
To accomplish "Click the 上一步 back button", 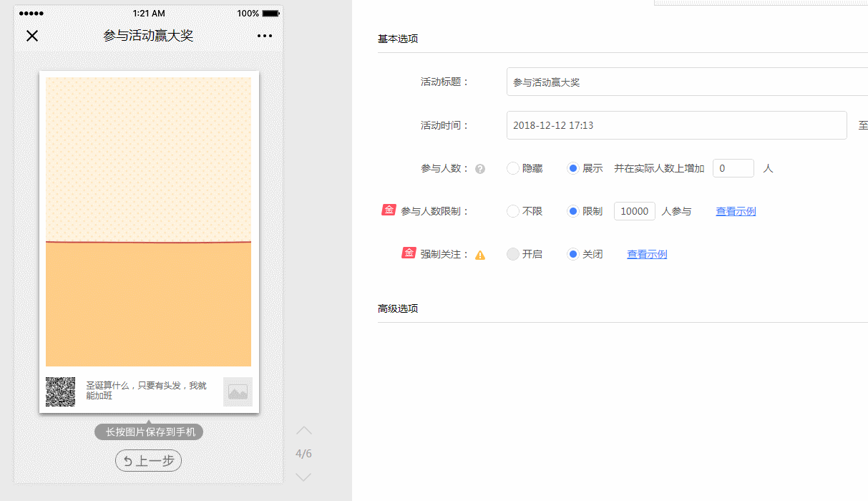I will (149, 461).
